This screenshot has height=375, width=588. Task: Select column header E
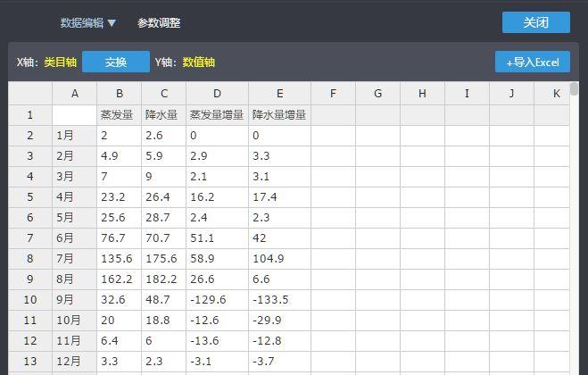coord(280,94)
